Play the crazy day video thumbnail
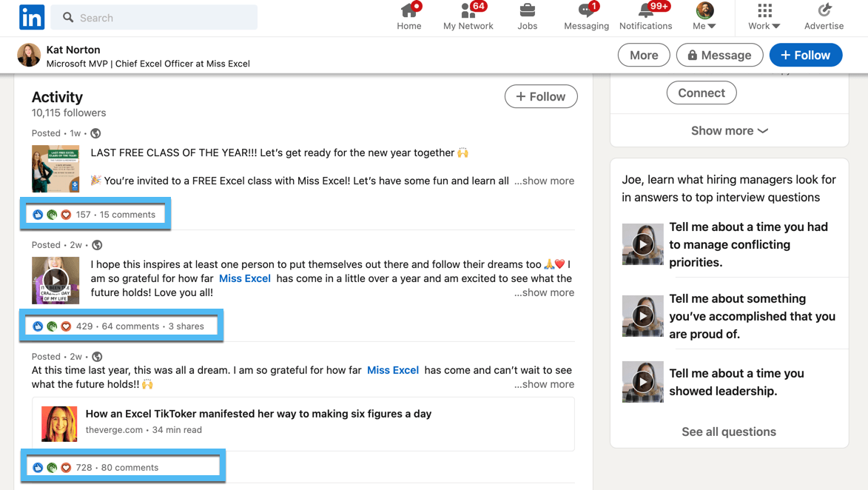Screen dimensions: 868x490 pyautogui.click(x=55, y=281)
